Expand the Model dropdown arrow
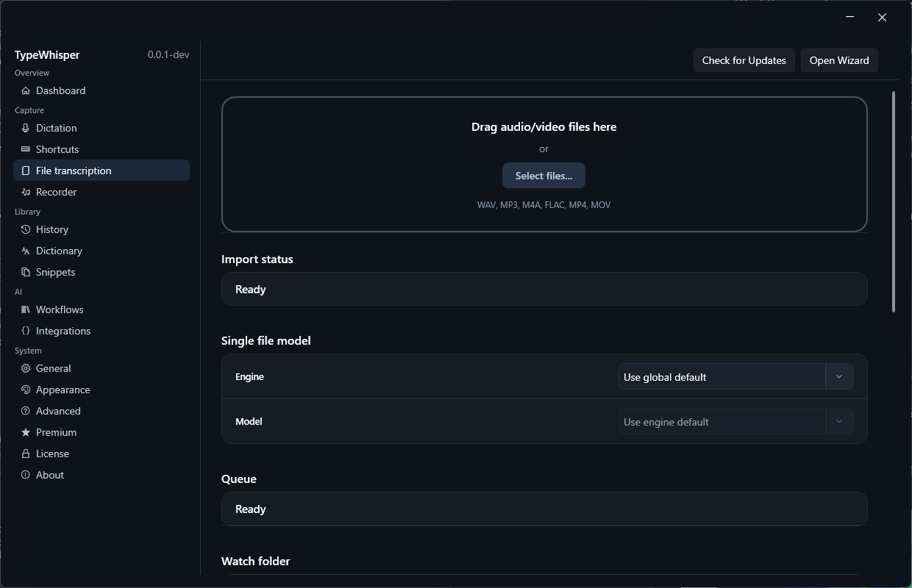Screen dimensions: 912x588 click(x=839, y=421)
